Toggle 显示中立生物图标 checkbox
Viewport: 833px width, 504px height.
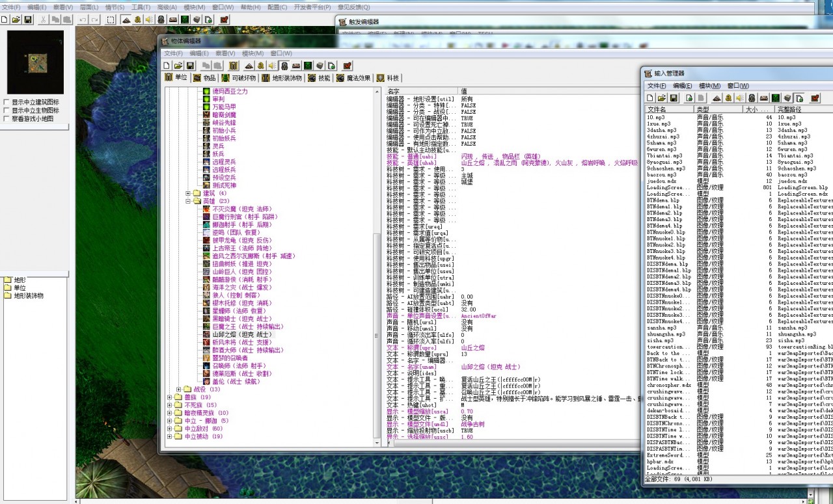click(7, 111)
